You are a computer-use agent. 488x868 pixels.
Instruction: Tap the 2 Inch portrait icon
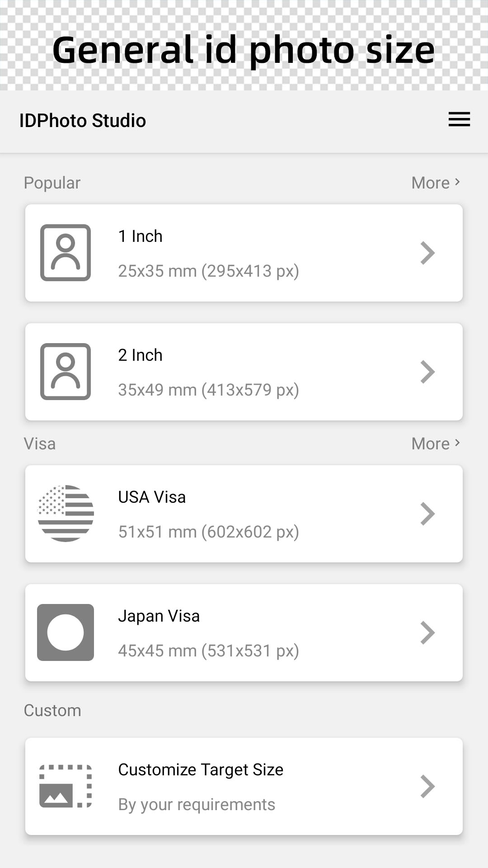point(66,372)
